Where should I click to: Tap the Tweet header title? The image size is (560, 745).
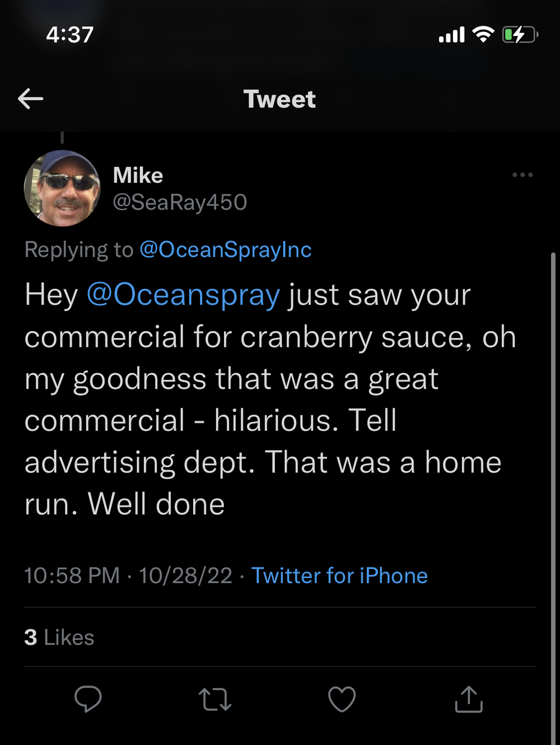[x=279, y=99]
